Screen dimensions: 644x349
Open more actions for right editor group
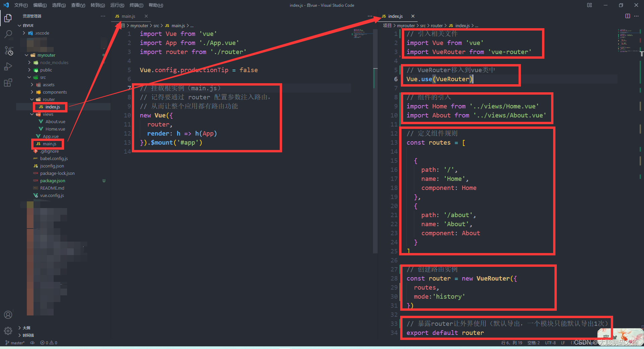(636, 16)
